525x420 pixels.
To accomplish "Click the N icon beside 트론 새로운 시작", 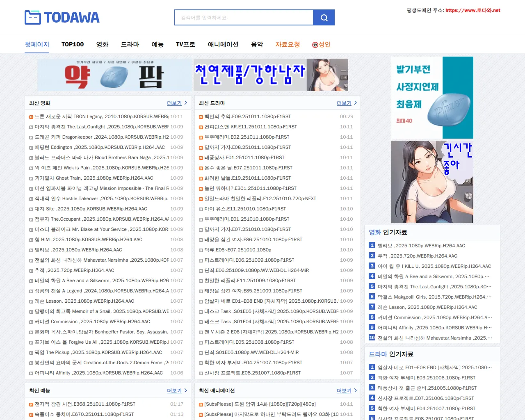I will pyautogui.click(x=31, y=117).
